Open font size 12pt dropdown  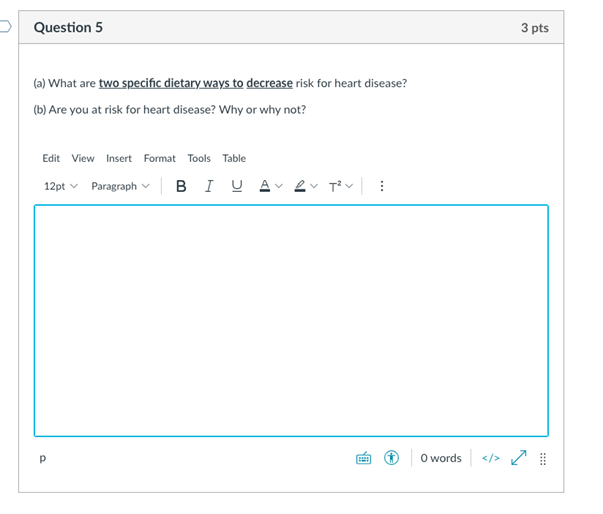point(61,186)
